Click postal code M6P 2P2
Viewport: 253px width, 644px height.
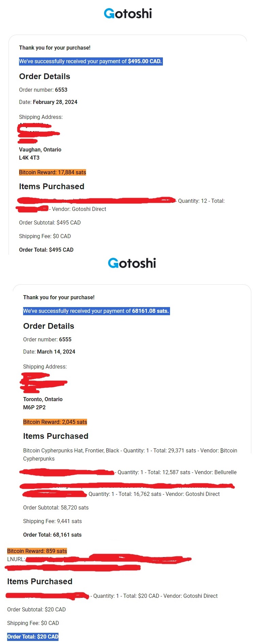point(34,408)
